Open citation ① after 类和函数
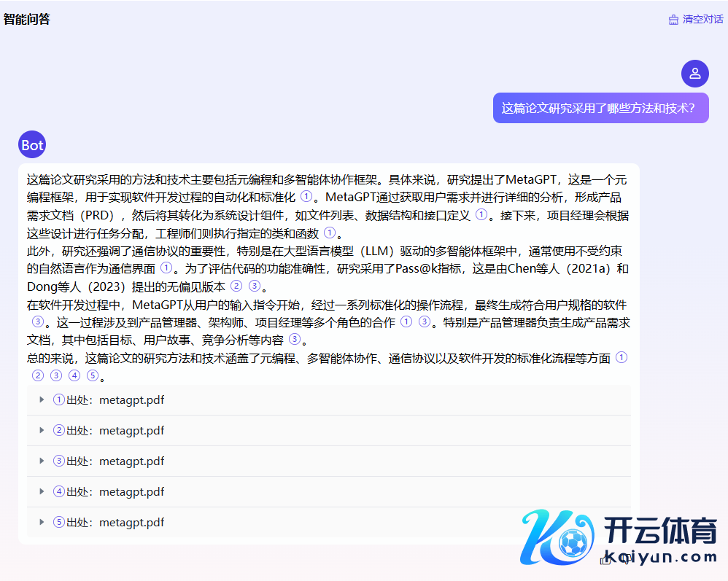This screenshot has height=581, width=728. 330,233
